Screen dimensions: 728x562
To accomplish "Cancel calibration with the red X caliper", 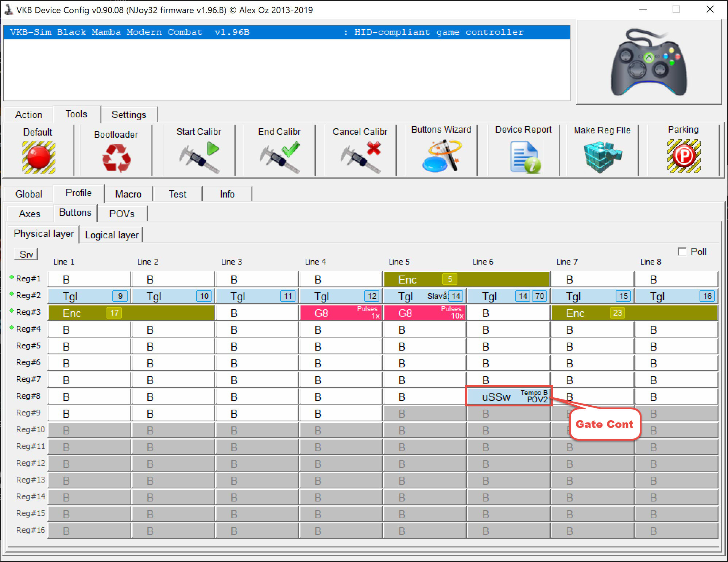I will click(360, 157).
